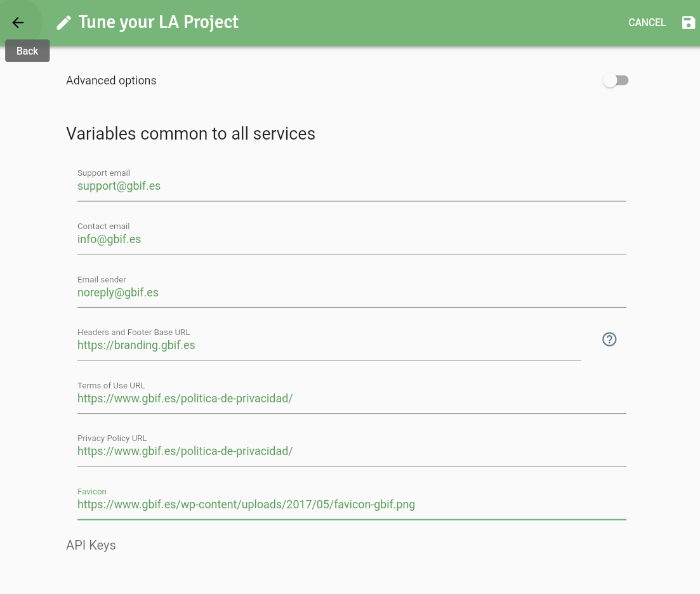Click the grey 'Back' tooltip
This screenshot has width=700, height=594.
pyautogui.click(x=27, y=51)
